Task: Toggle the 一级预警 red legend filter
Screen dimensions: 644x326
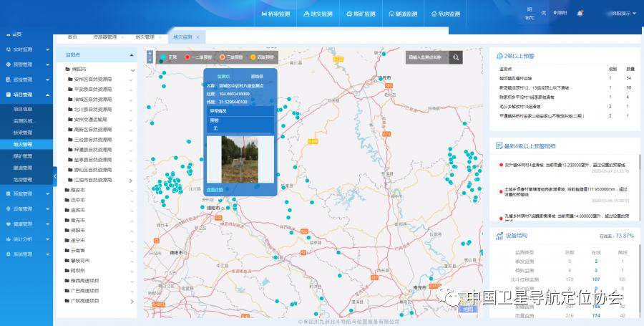Action: coord(196,57)
